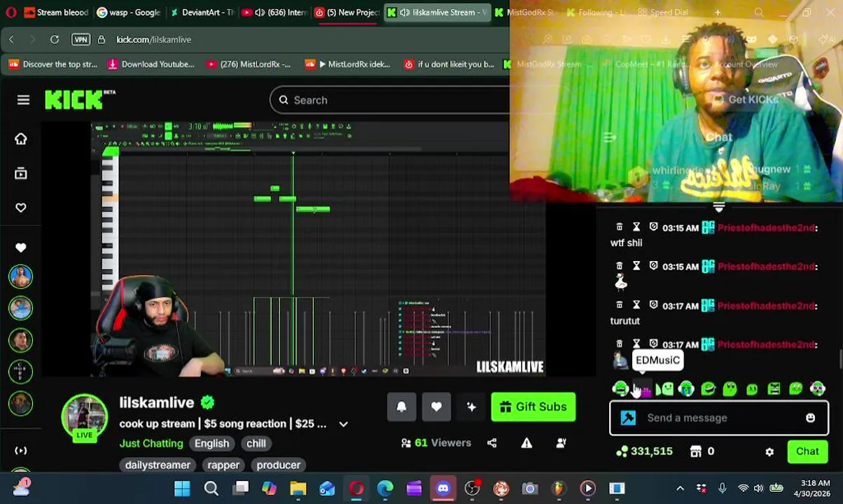The image size is (843, 504).
Task: Open chat settings gear icon
Action: pos(769,451)
